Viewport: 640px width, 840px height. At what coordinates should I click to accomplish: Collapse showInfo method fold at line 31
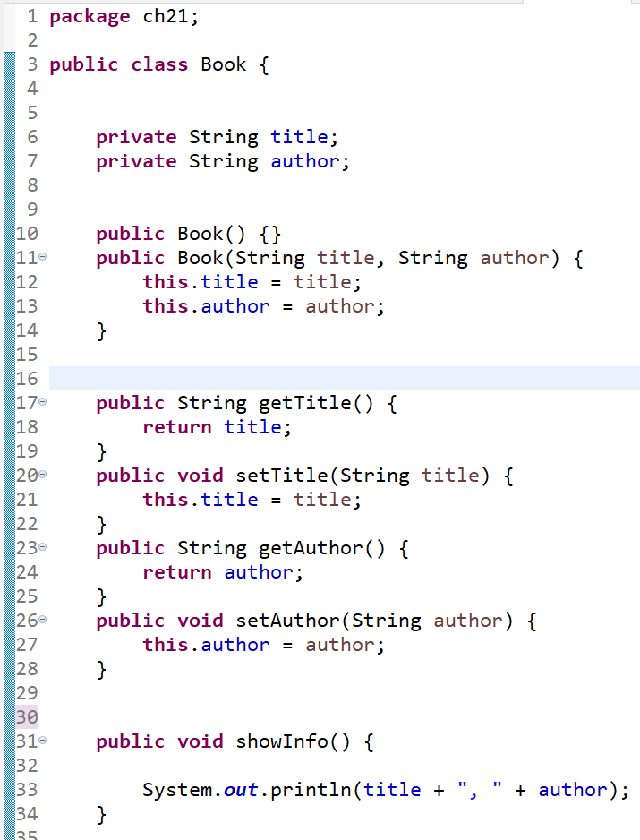pyautogui.click(x=43, y=741)
